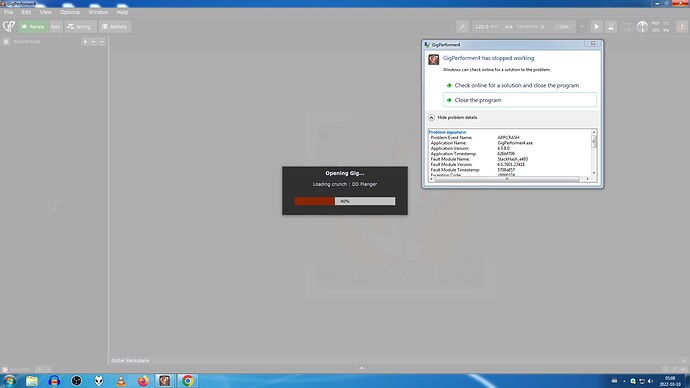
Task: Click the metronome icon in toolbar
Action: (611, 27)
